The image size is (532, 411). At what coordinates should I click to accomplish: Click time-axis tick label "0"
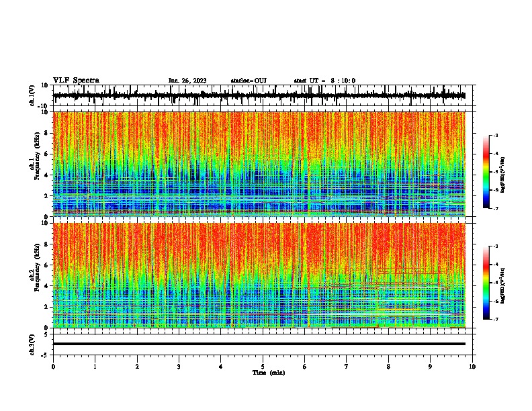pyautogui.click(x=53, y=367)
